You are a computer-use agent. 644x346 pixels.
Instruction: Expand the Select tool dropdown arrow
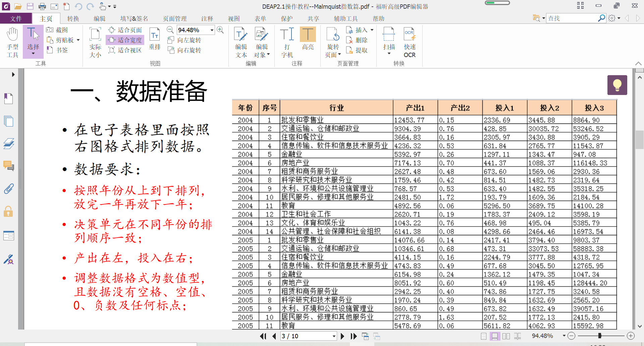click(x=33, y=54)
